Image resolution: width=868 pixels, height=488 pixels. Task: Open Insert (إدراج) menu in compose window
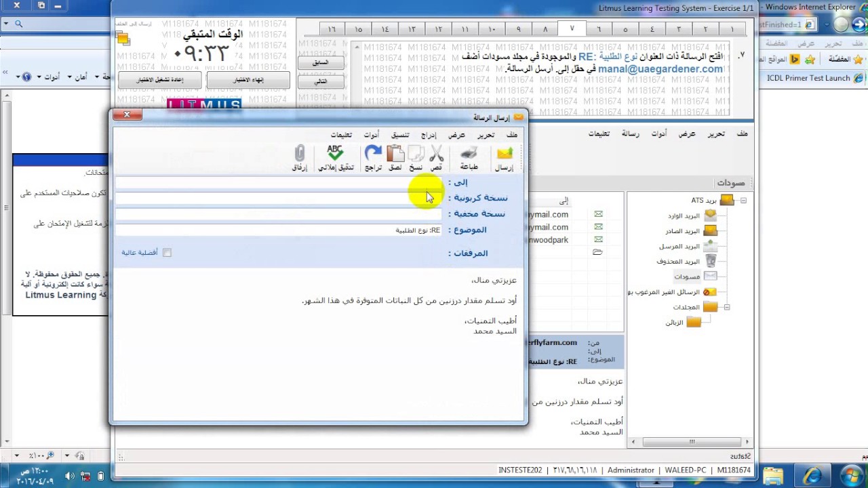point(429,135)
